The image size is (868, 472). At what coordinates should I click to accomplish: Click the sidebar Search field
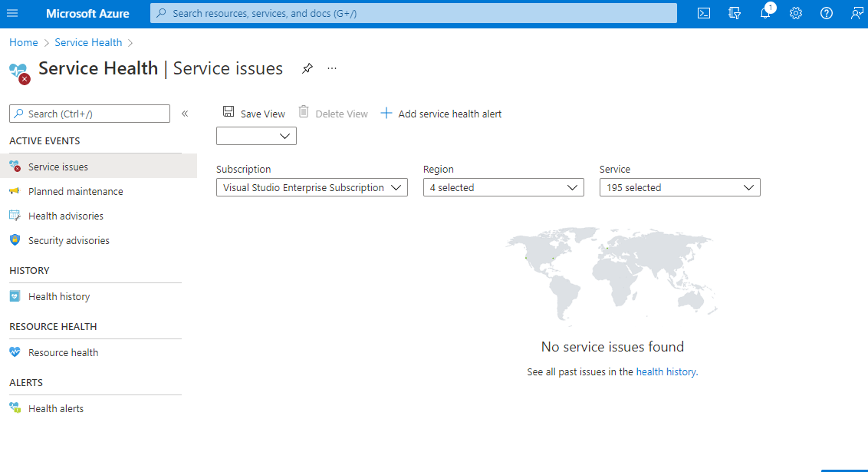[90, 113]
